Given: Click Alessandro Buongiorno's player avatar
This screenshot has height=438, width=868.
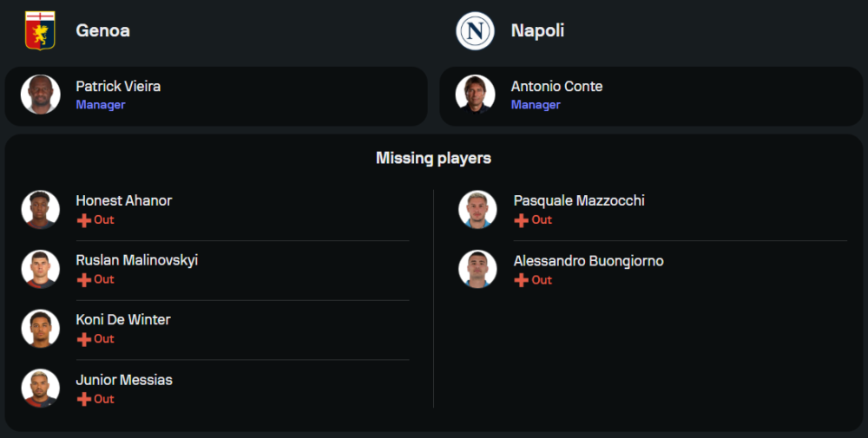Looking at the screenshot, I should point(478,269).
